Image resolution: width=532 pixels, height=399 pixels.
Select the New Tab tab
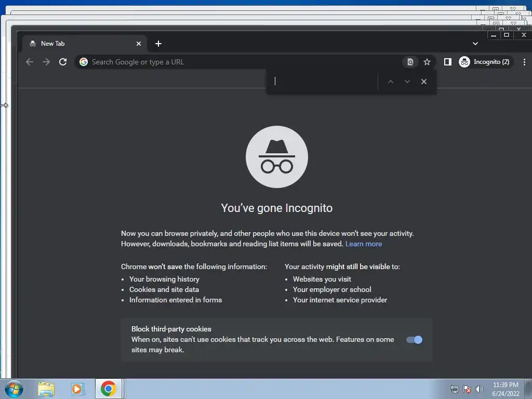coord(85,44)
